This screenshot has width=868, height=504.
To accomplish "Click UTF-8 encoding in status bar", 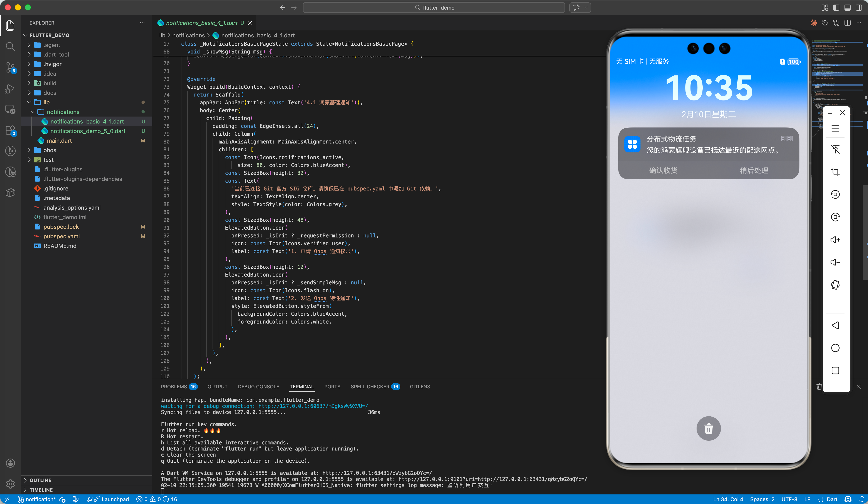I will [x=789, y=499].
